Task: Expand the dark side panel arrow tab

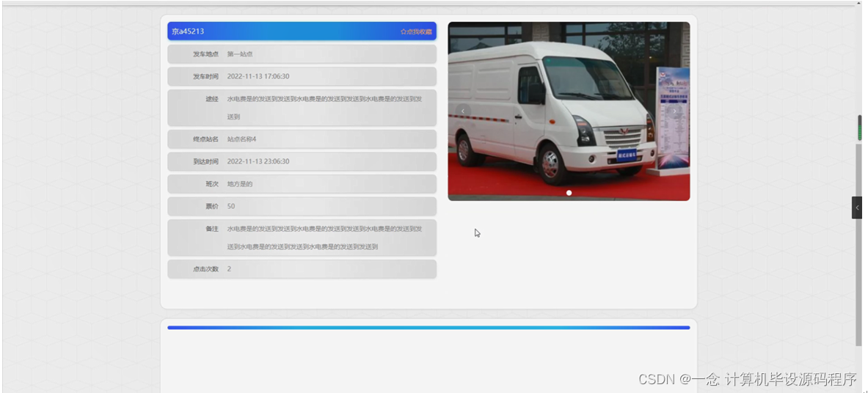Action: tap(857, 207)
